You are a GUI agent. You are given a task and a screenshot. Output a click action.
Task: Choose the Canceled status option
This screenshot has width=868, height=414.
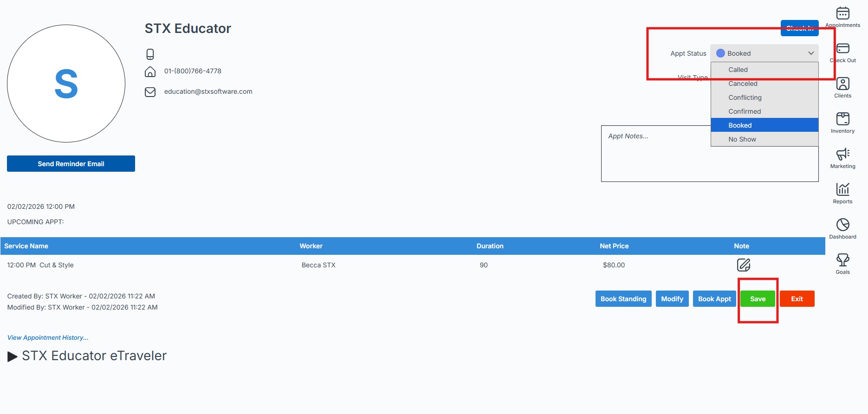click(x=743, y=84)
